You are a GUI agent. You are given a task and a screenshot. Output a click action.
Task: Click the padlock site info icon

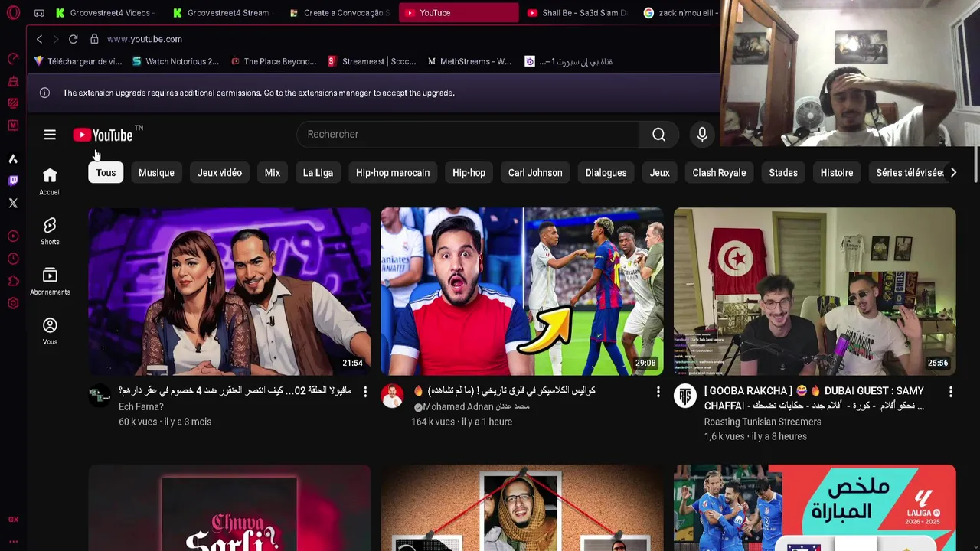[x=94, y=39]
